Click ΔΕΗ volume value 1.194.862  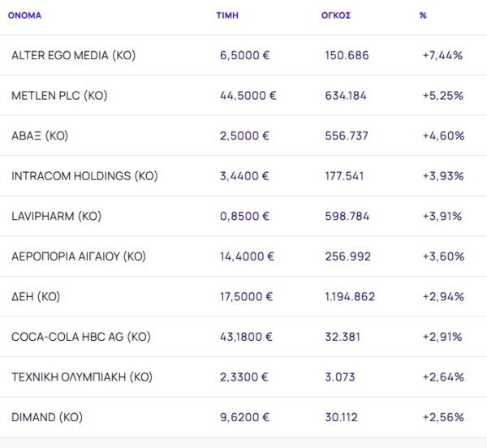pos(350,297)
